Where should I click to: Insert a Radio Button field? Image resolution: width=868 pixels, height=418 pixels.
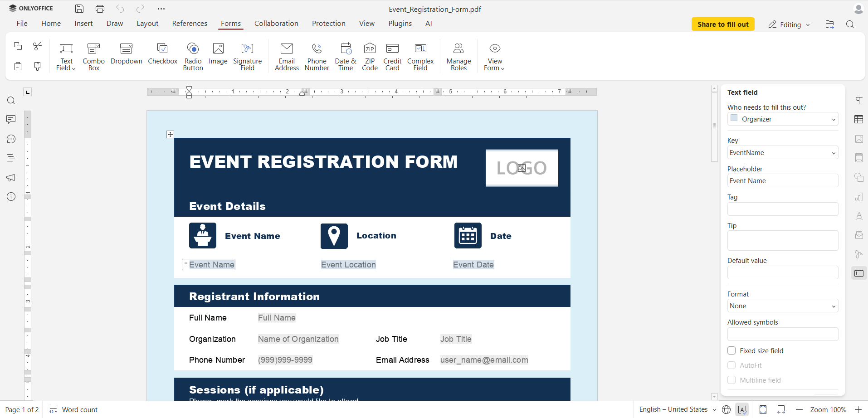tap(193, 57)
